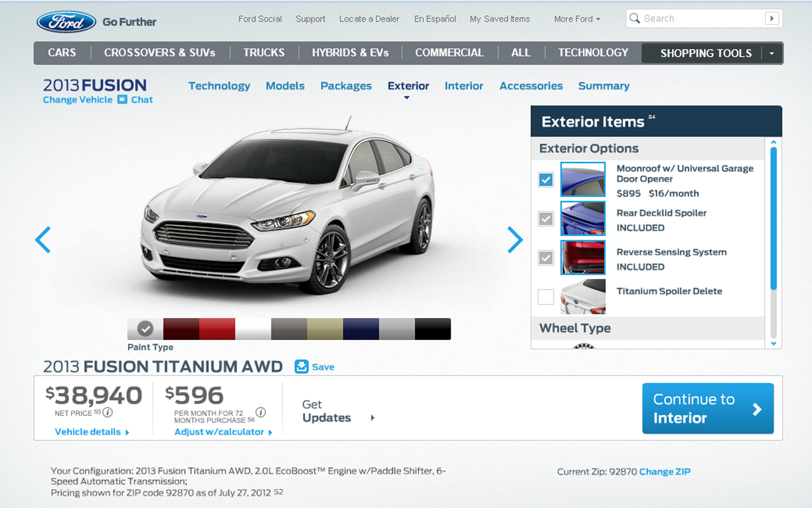Toggle the Reverse Sensing System checkbox
The width and height of the screenshot is (812, 508).
(546, 258)
